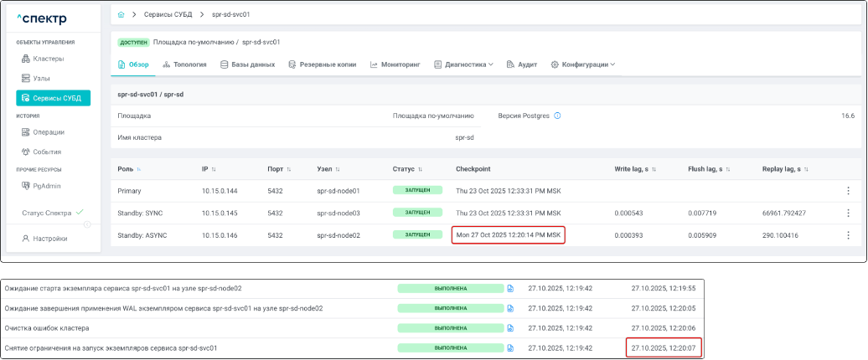Launch PgAdmin from the sidebar
The image size is (868, 360).
pyautogui.click(x=47, y=186)
